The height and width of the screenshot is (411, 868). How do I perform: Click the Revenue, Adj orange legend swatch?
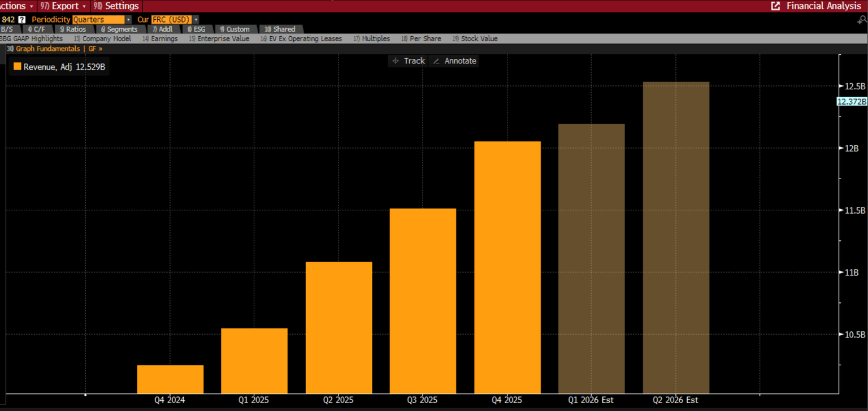pyautogui.click(x=17, y=67)
